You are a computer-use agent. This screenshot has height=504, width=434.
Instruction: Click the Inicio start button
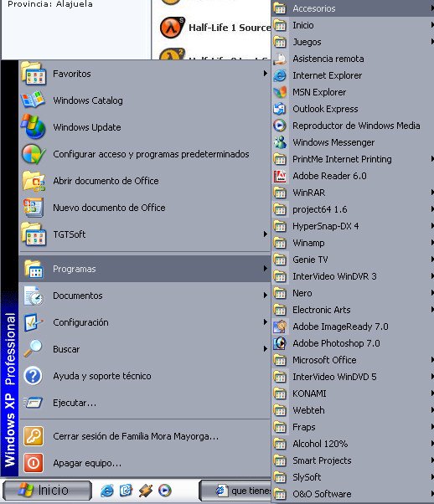tap(47, 490)
